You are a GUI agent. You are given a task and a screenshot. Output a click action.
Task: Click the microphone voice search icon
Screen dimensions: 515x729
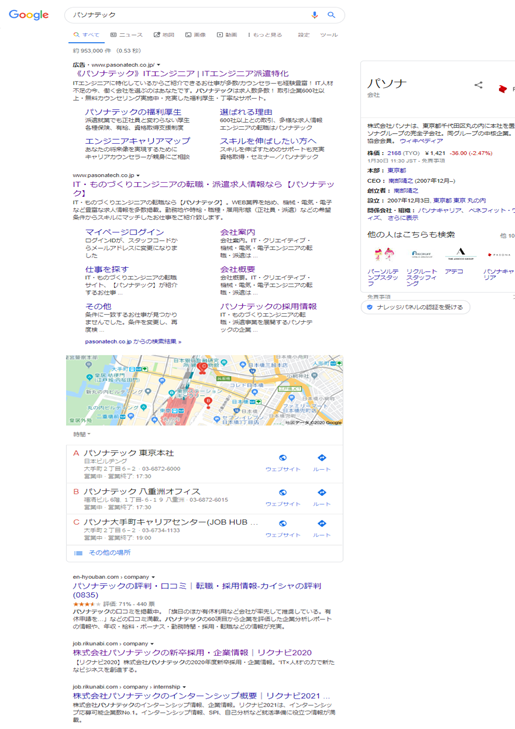click(315, 15)
